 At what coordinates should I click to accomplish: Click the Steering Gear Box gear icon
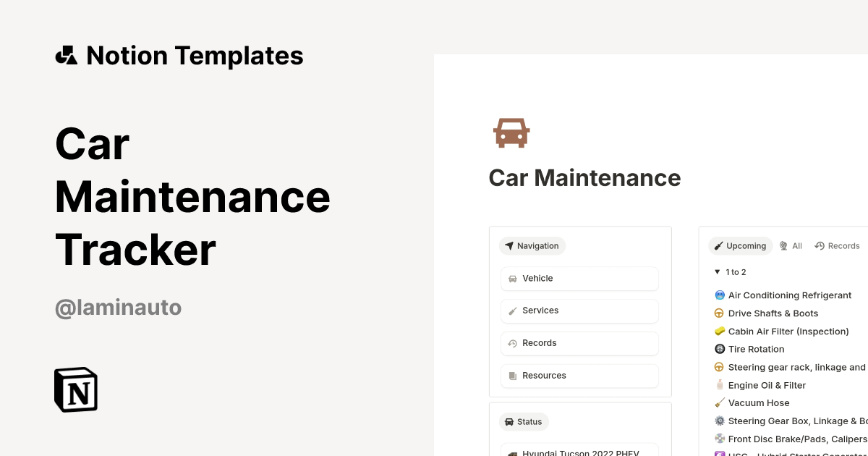pos(719,421)
